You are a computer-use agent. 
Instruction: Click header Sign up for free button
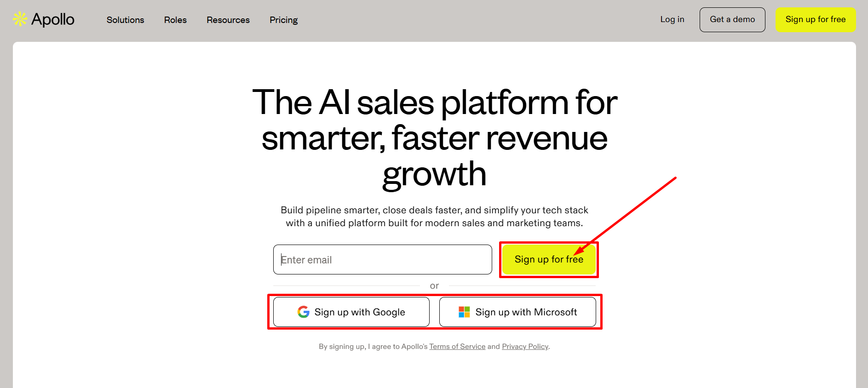[x=815, y=19]
